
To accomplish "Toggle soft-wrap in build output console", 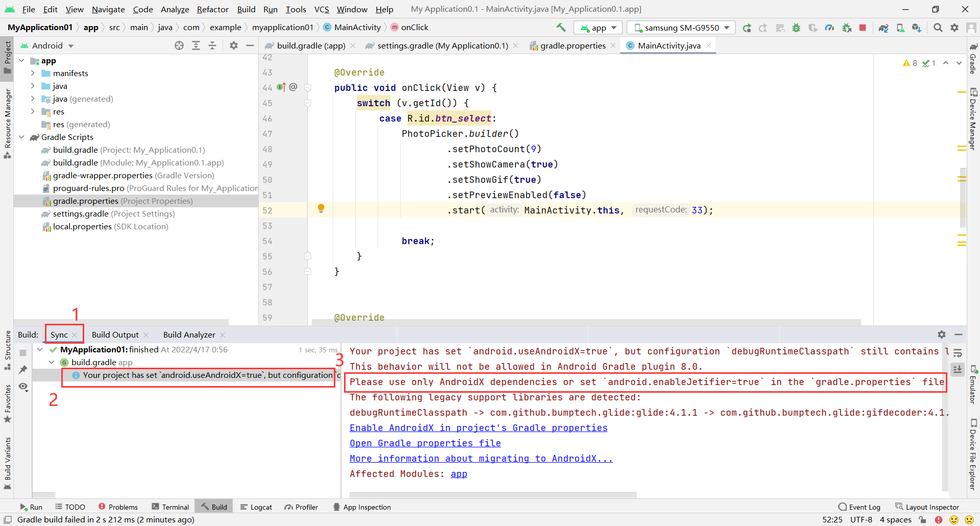I will pyautogui.click(x=958, y=353).
